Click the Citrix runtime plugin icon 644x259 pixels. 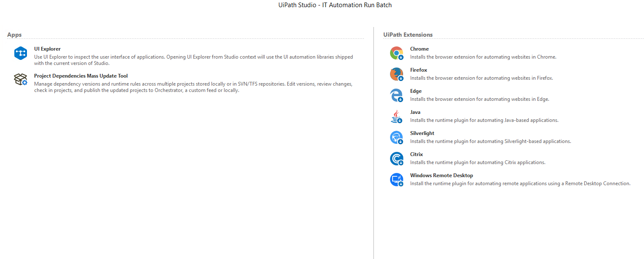coord(396,158)
